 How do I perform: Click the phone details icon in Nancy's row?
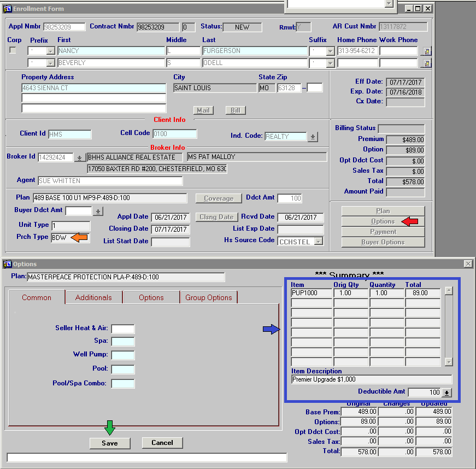pyautogui.click(x=426, y=51)
